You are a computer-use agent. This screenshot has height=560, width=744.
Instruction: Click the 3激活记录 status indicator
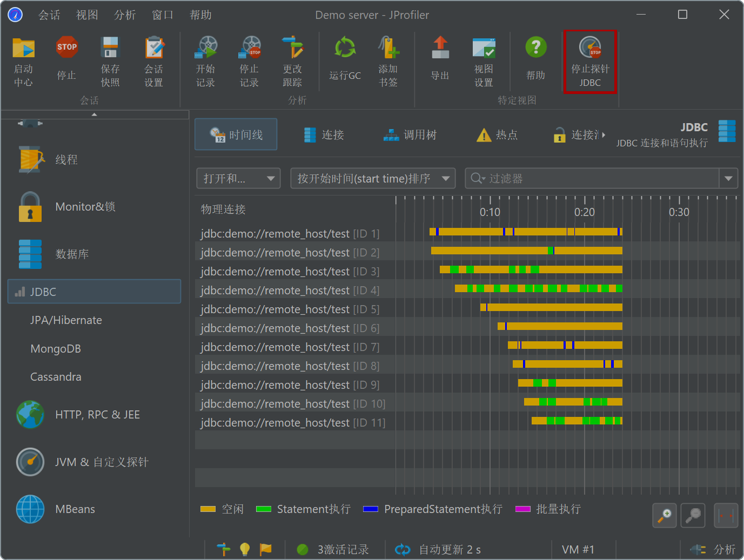pyautogui.click(x=333, y=550)
